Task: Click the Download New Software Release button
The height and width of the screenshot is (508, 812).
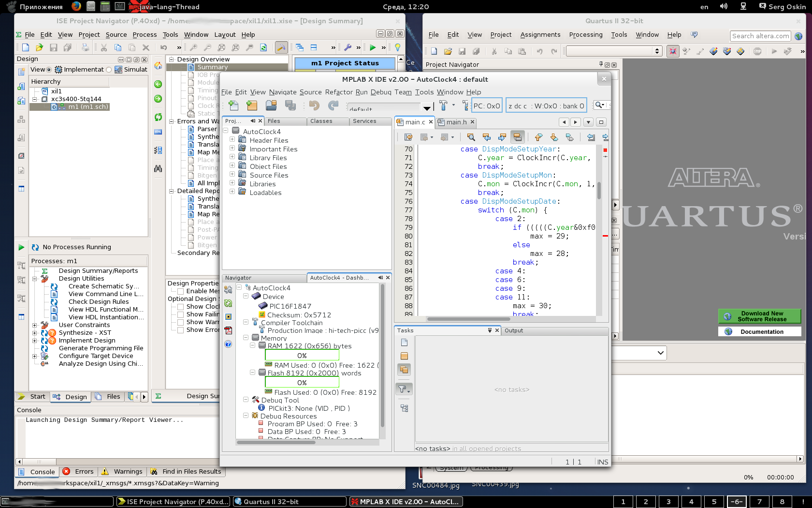Action: (759, 316)
